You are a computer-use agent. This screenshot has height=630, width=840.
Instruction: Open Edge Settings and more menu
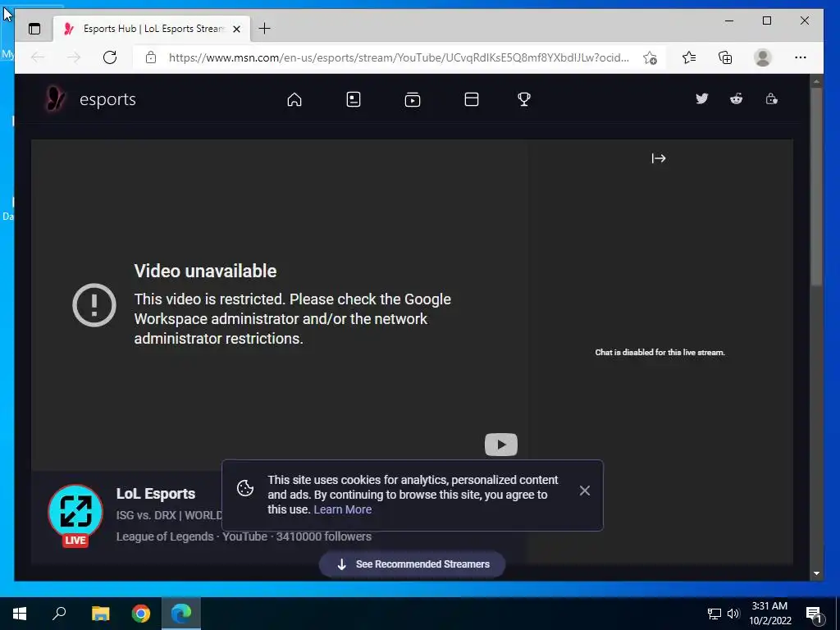coord(801,57)
